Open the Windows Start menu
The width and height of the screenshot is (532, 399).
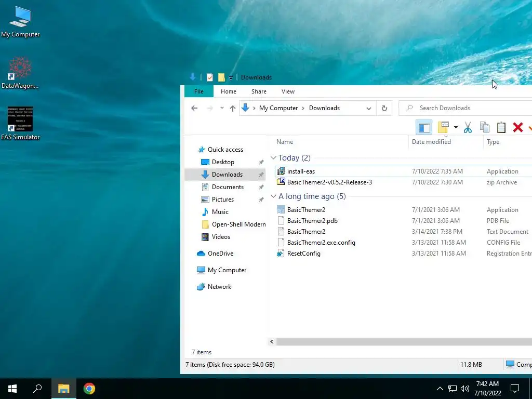coord(12,389)
